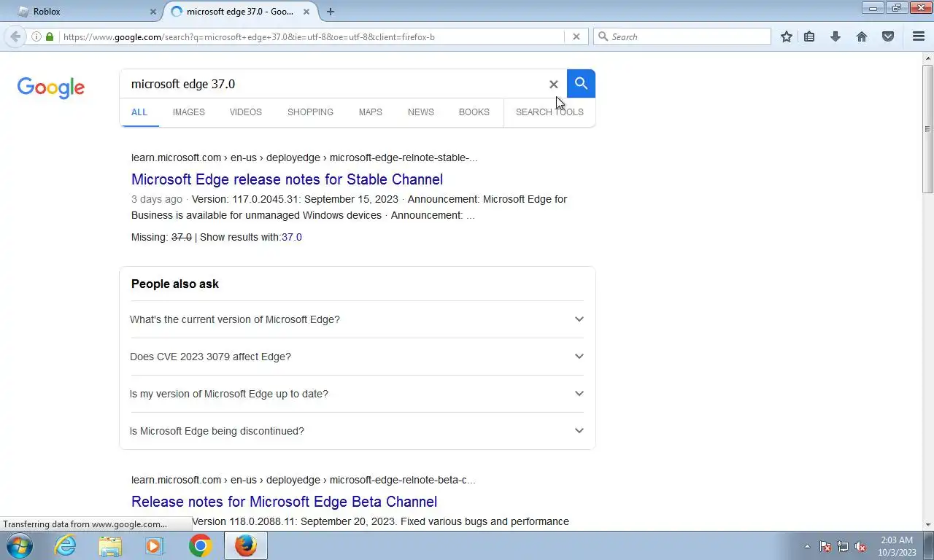Viewport: 934px width, 560px height.
Task: Show hidden system tray icons arrow
Action: pyautogui.click(x=807, y=546)
